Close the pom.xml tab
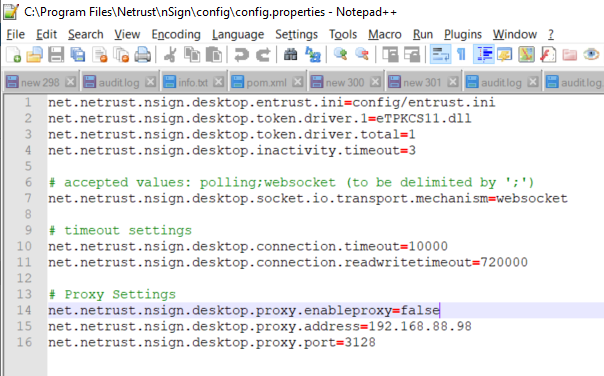 coord(297,82)
